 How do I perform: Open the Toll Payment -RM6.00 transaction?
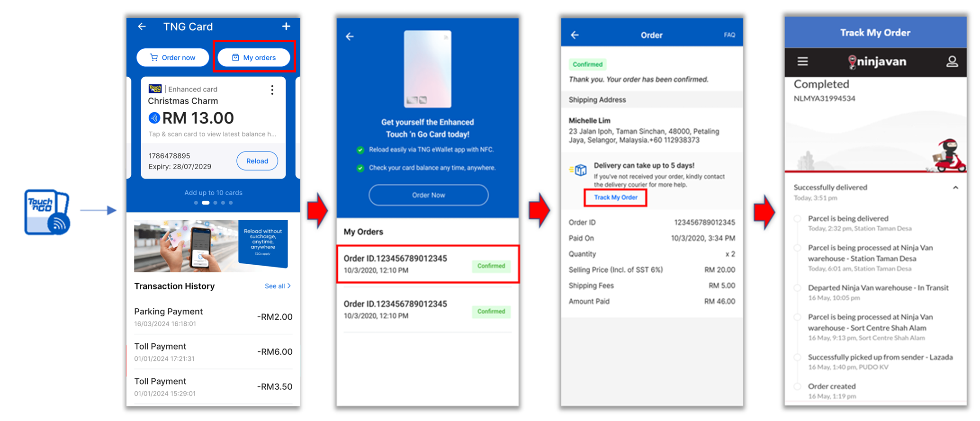(x=213, y=352)
